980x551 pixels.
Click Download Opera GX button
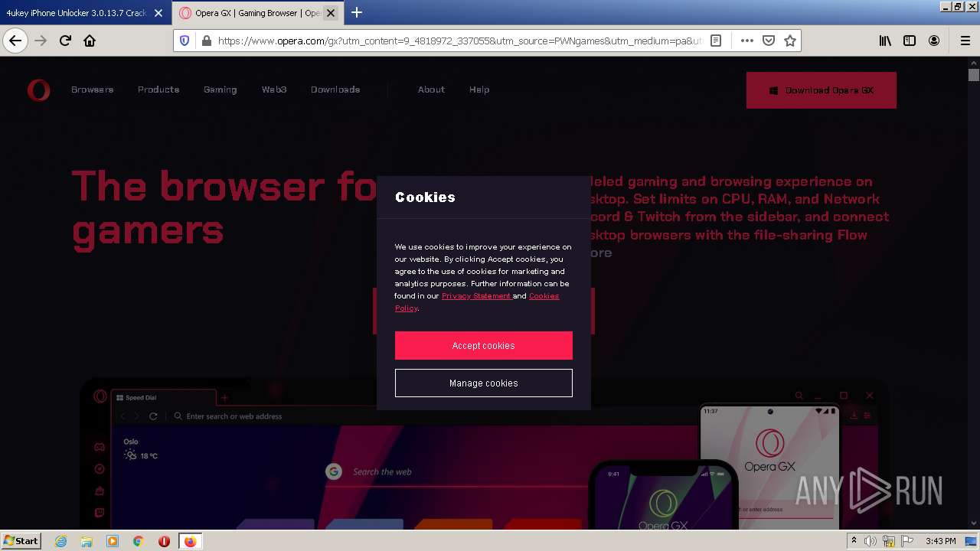[x=822, y=90]
